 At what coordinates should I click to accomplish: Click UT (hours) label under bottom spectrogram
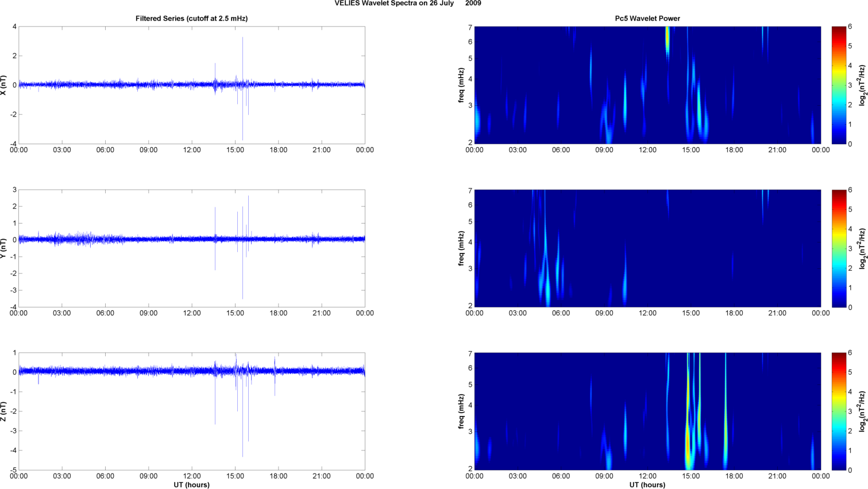[647, 485]
